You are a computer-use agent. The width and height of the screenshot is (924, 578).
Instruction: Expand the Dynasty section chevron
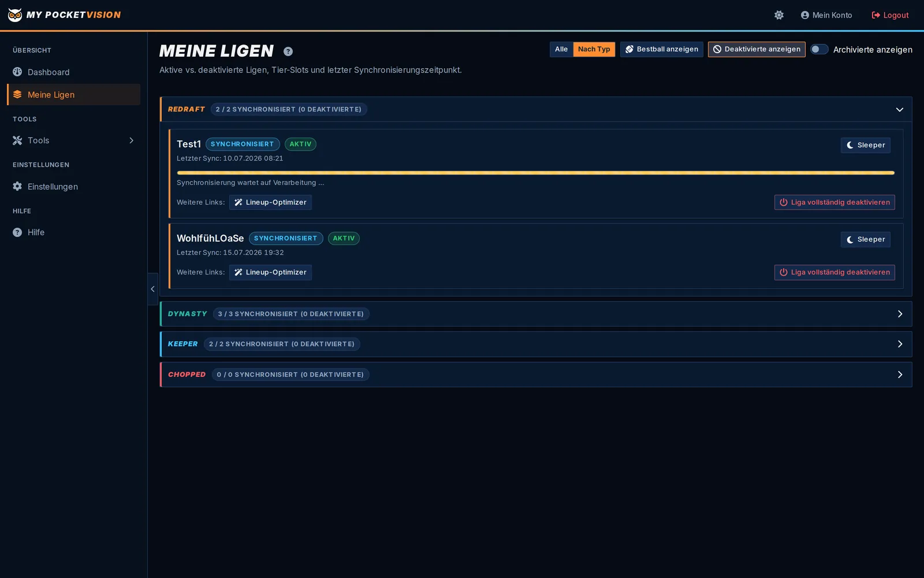[x=900, y=314]
